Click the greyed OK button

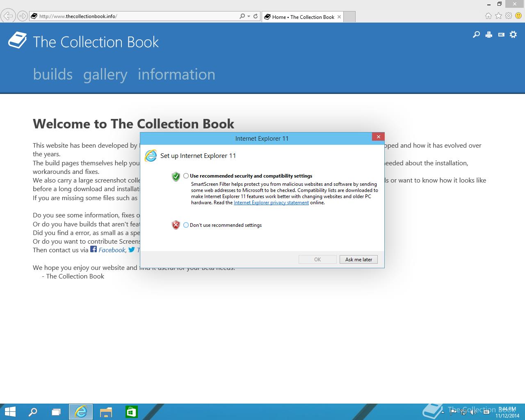click(317, 259)
